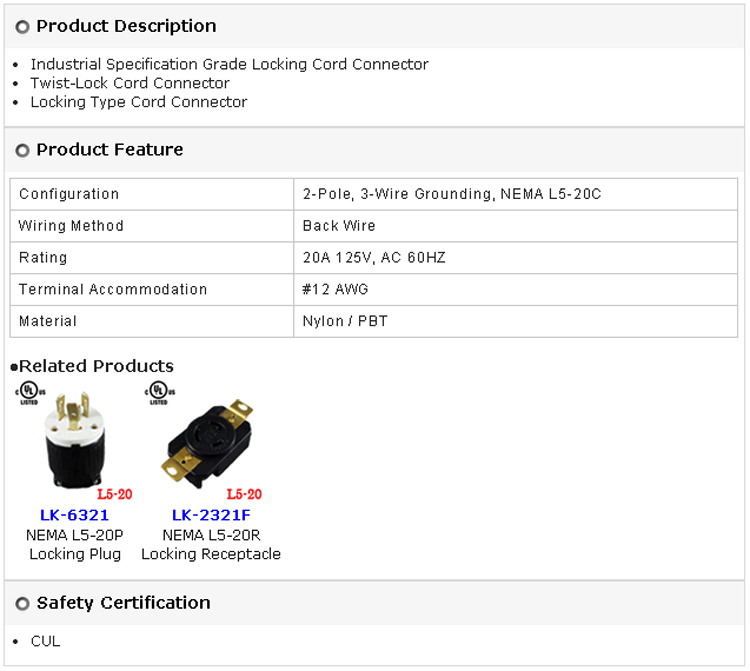Viewport: 750px width, 671px height.
Task: Open the LK-6321 product link
Action: click(x=74, y=516)
